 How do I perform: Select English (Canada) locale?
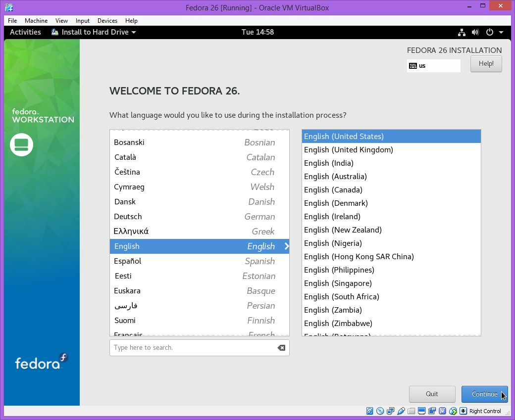pyautogui.click(x=391, y=189)
